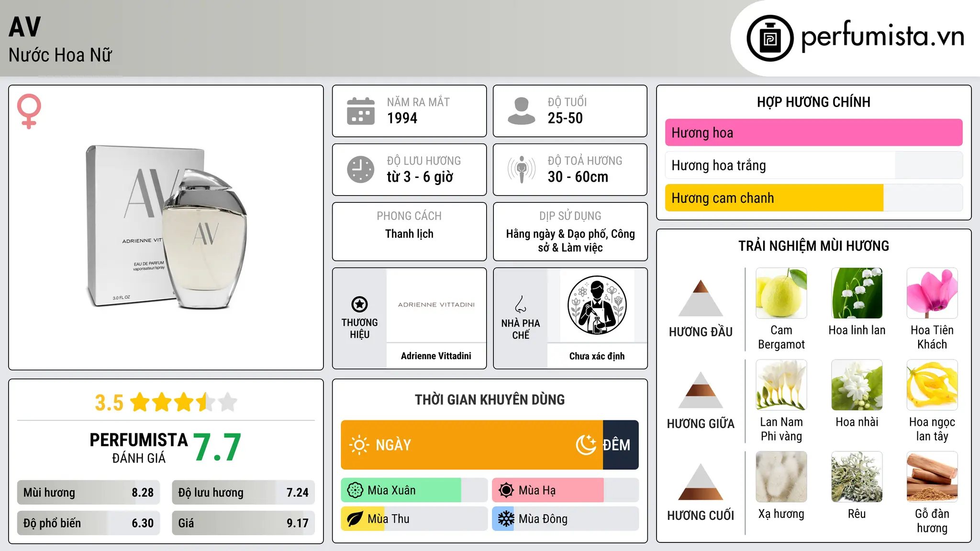Click the star badge icon above Thương hiệu
980x551 pixels.
360,304
